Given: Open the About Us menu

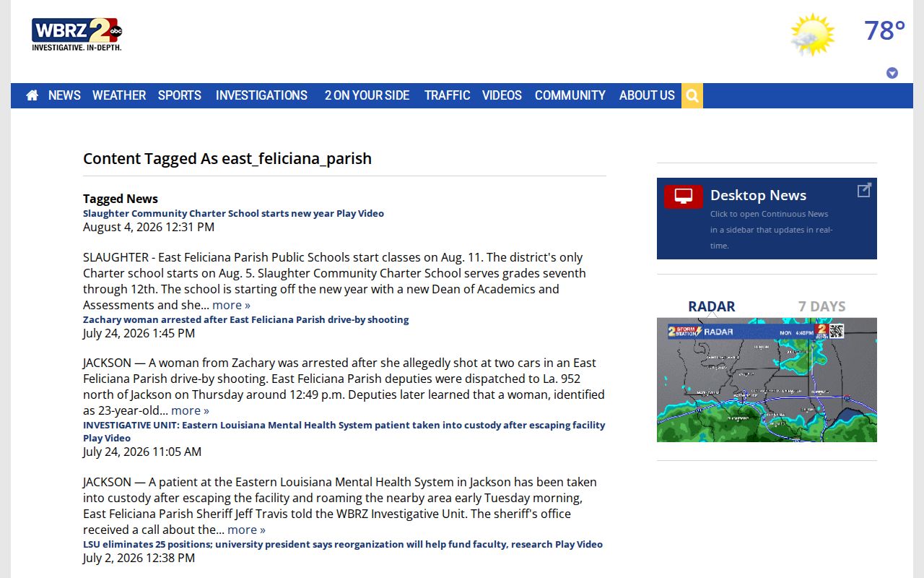Looking at the screenshot, I should tap(647, 95).
